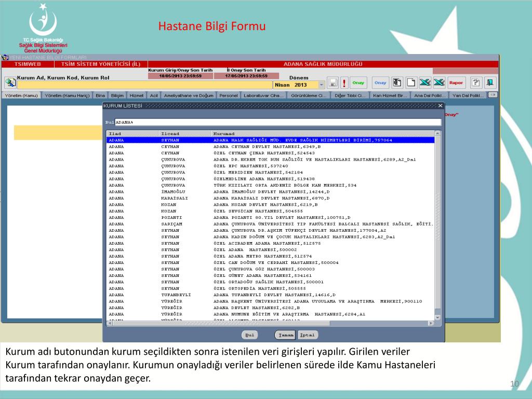Select the Acil tab
The image size is (532, 399).
coord(154,96)
